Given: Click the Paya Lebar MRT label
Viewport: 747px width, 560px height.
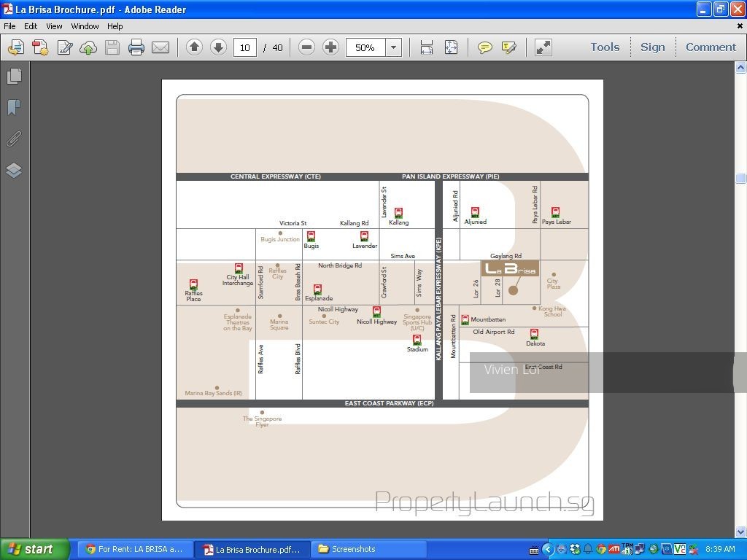Looking at the screenshot, I should pyautogui.click(x=556, y=222).
